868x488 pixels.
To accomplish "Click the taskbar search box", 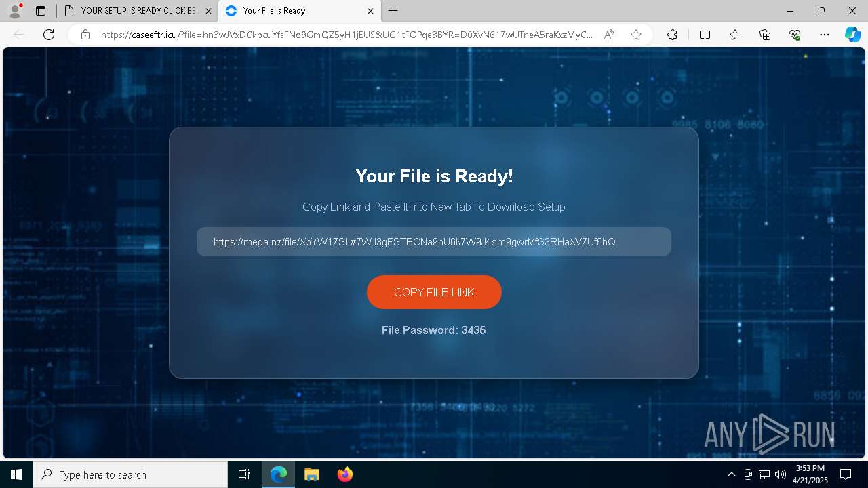I will (x=130, y=474).
